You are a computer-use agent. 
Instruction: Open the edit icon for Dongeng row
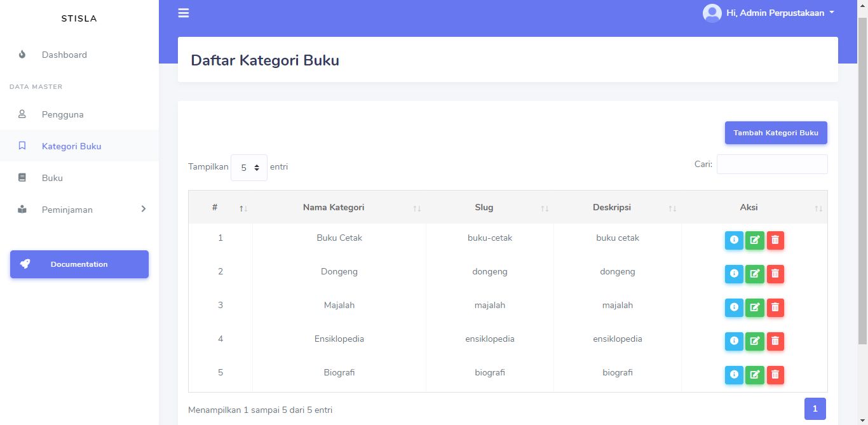tap(754, 274)
